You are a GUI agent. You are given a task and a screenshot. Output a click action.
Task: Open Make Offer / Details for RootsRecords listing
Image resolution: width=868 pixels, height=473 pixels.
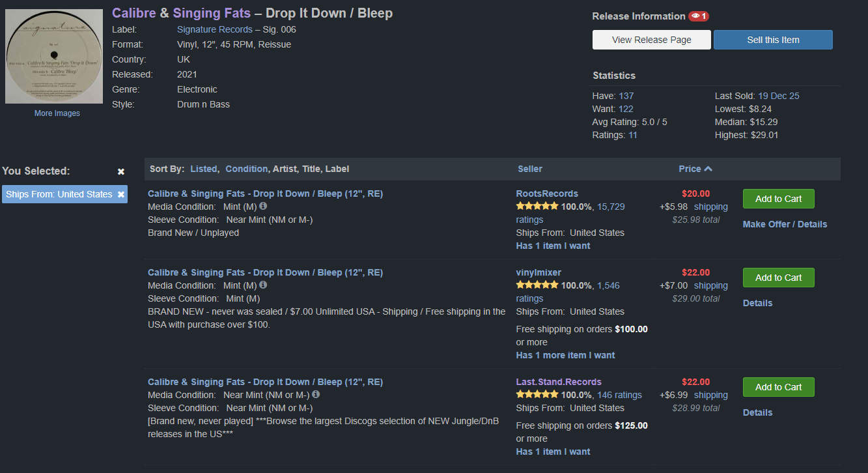785,224
